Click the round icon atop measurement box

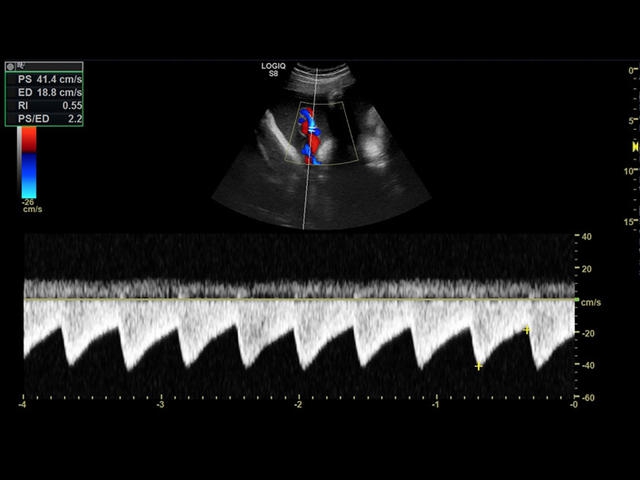[11, 64]
